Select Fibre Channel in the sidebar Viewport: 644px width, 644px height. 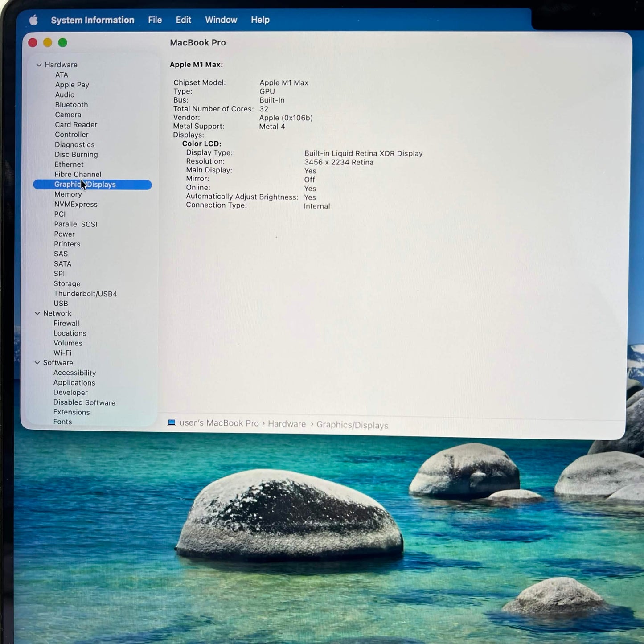78,174
